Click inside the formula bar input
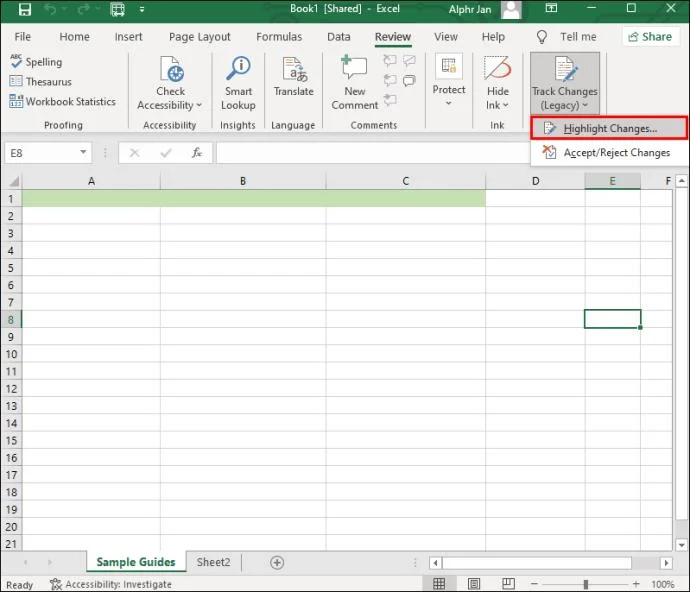The width and height of the screenshot is (690, 592). (x=373, y=153)
